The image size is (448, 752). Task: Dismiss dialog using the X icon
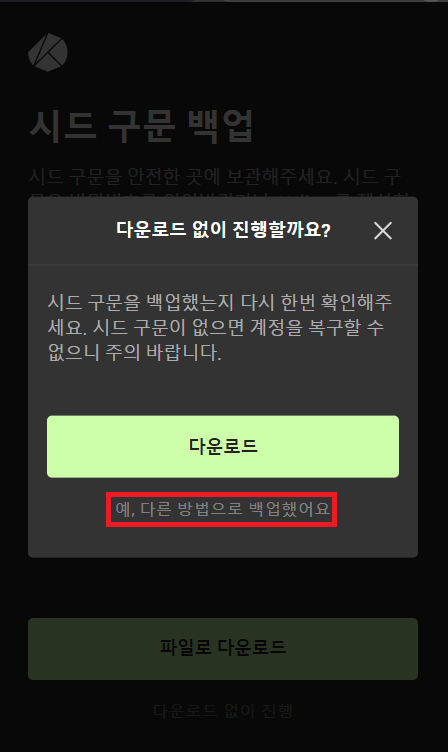(383, 231)
